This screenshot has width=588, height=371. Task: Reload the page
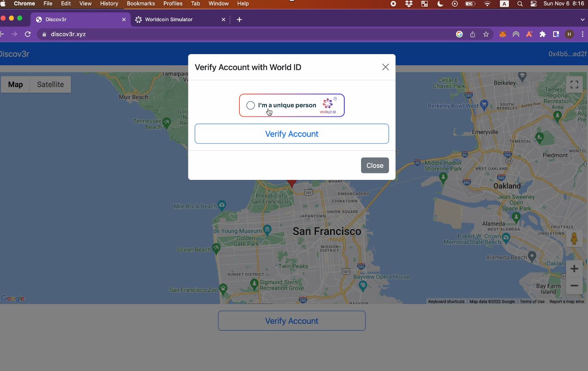28,34
